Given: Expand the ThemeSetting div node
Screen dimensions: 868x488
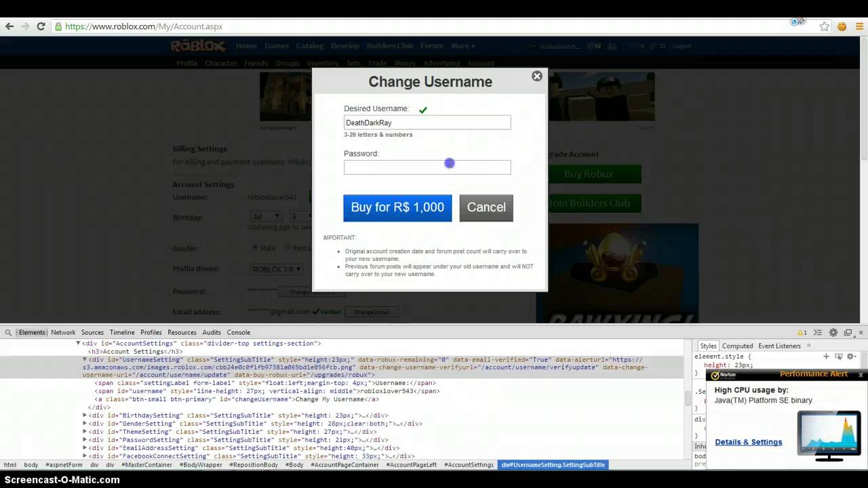Looking at the screenshot, I should pyautogui.click(x=85, y=432).
